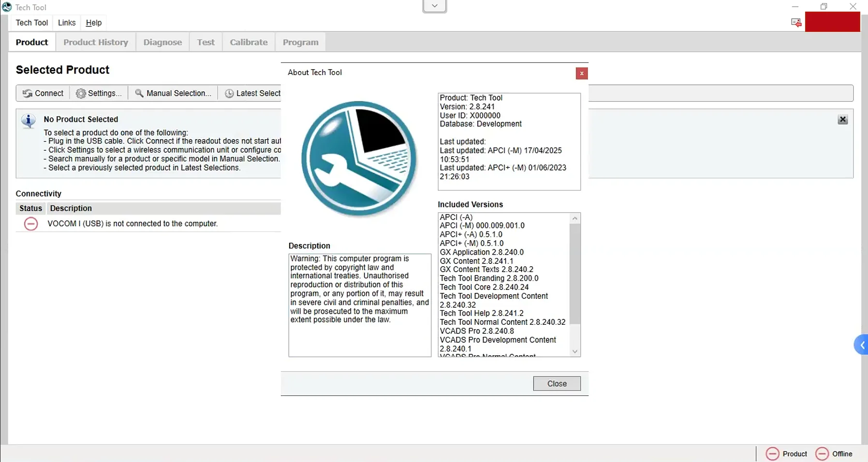This screenshot has height=462, width=868.
Task: Click the Manual Selection magnifier icon
Action: [x=139, y=93]
